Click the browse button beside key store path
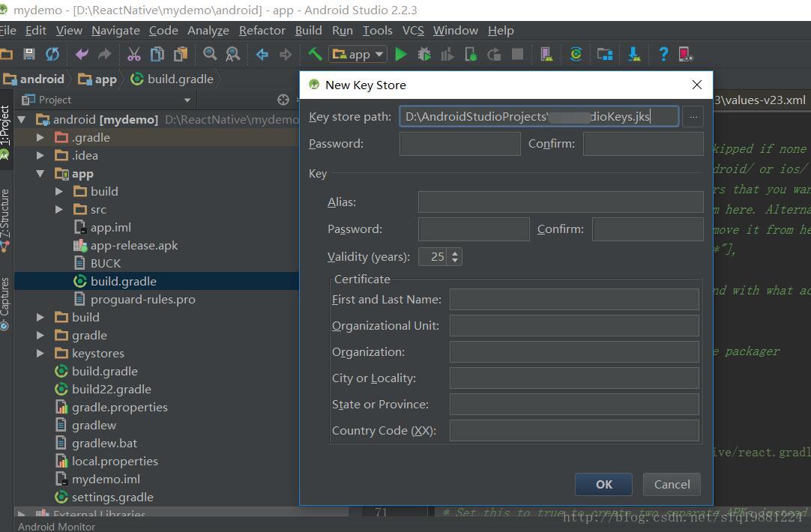The height and width of the screenshot is (532, 811). pos(693,117)
